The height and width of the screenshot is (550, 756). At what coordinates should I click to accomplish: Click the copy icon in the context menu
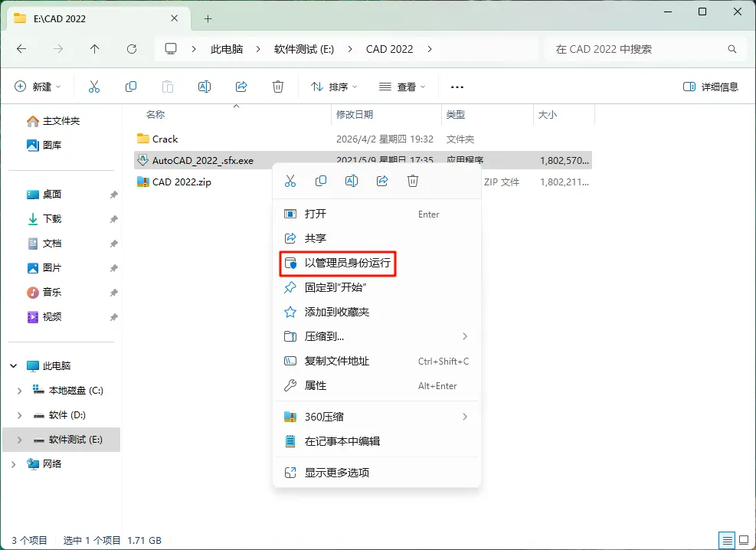[x=321, y=181]
